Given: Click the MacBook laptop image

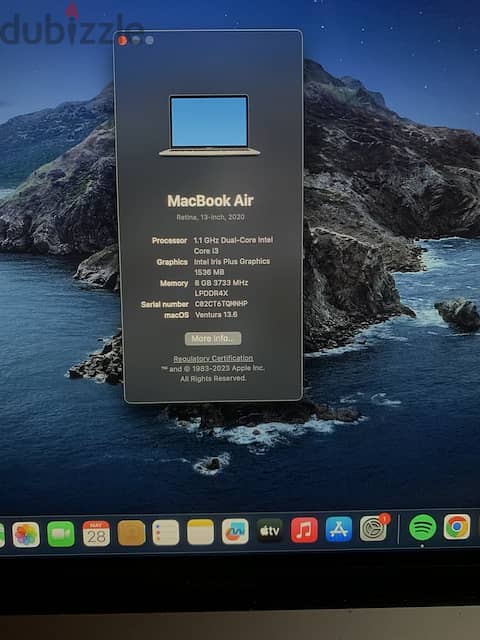Looking at the screenshot, I should click(x=209, y=125).
